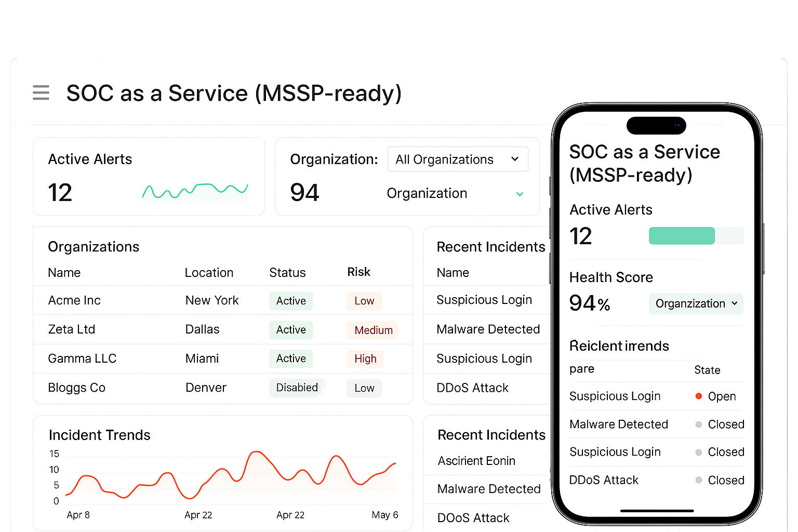Click the High risk badge for Gamma LLC
The width and height of the screenshot is (798, 532).
point(365,359)
